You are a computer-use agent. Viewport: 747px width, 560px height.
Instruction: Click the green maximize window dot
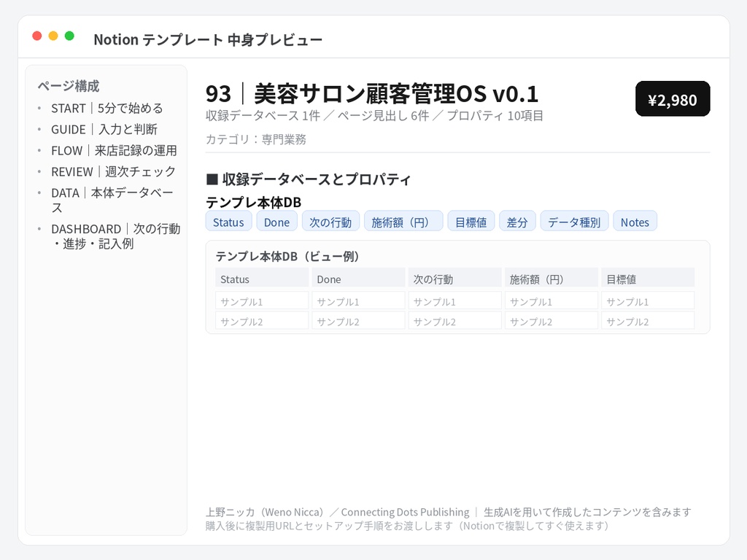pyautogui.click(x=69, y=36)
